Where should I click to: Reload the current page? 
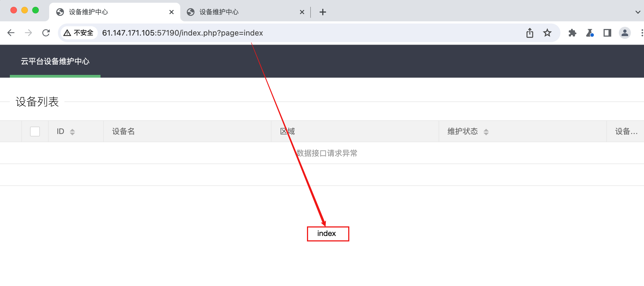click(x=46, y=33)
